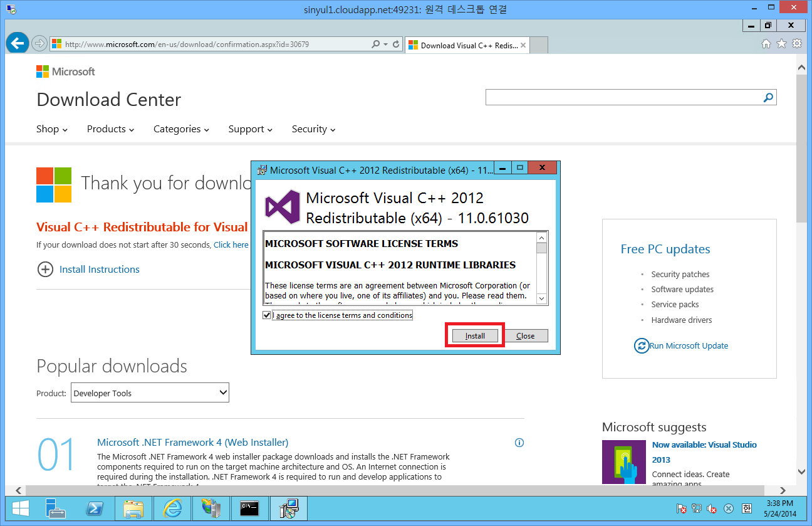Image resolution: width=812 pixels, height=526 pixels.
Task: Click the refresh icon beside Run Microsoft Update
Action: point(642,345)
